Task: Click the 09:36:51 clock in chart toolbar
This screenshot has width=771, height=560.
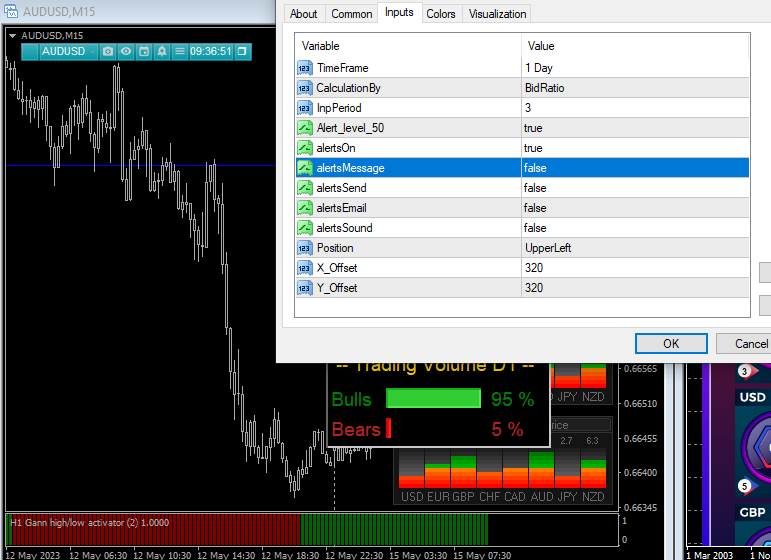Action: tap(210, 51)
